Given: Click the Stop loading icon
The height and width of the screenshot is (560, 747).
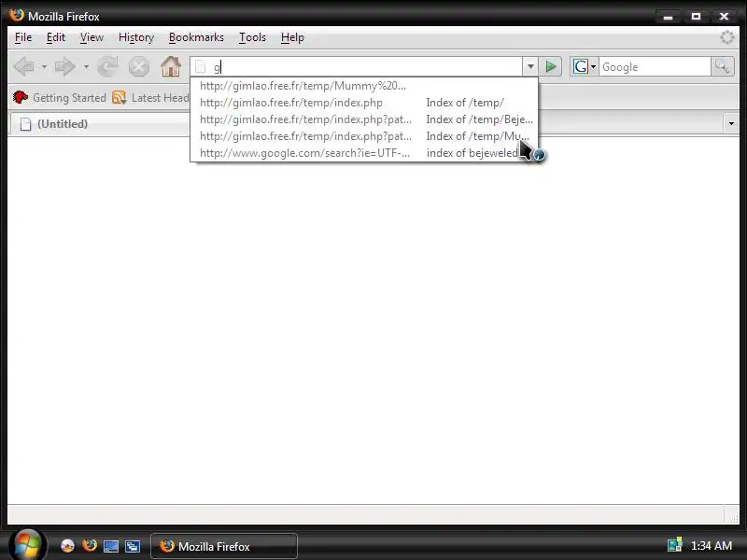Looking at the screenshot, I should coord(138,66).
